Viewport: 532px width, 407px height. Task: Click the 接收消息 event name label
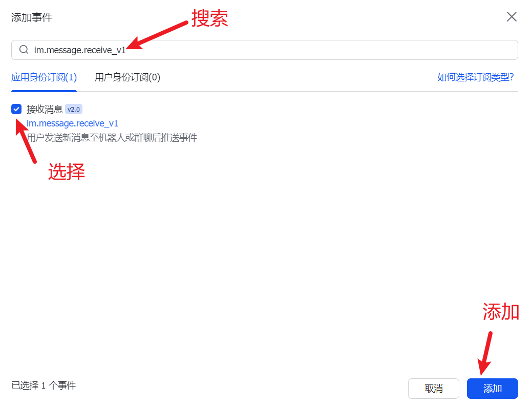(45, 109)
